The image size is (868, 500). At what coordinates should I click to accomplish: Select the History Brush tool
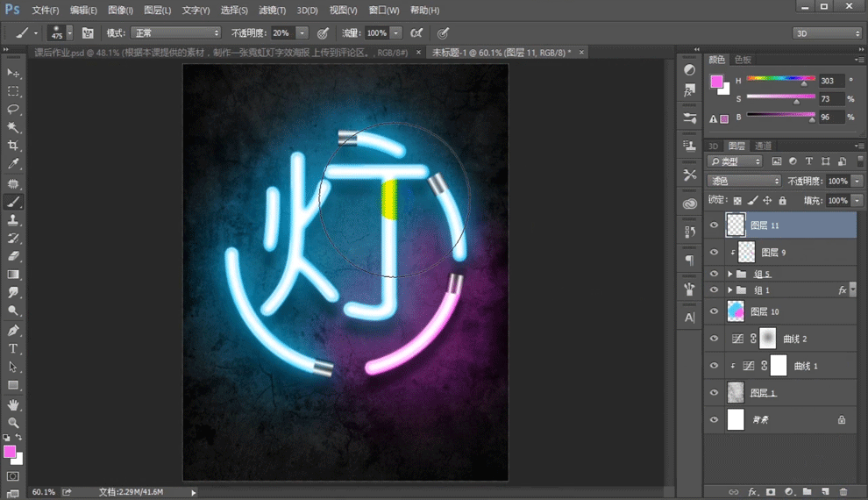13,238
